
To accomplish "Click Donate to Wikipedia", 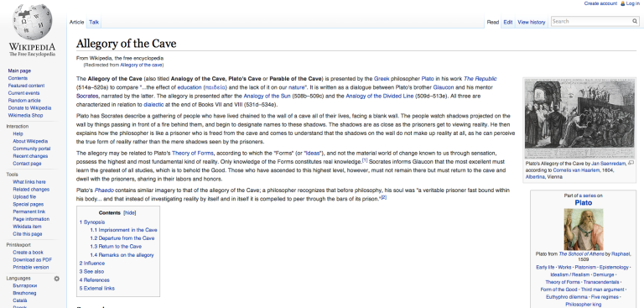I will click(x=29, y=107).
